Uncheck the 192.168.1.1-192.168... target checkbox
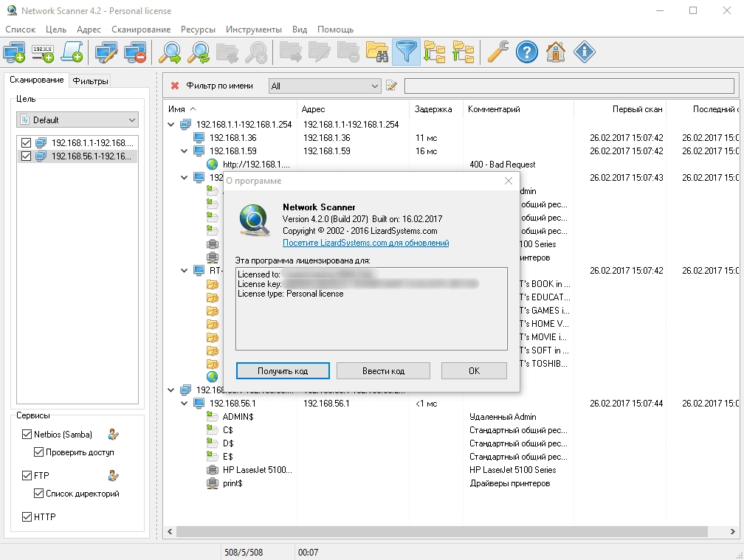The image size is (744, 560). pos(26,142)
